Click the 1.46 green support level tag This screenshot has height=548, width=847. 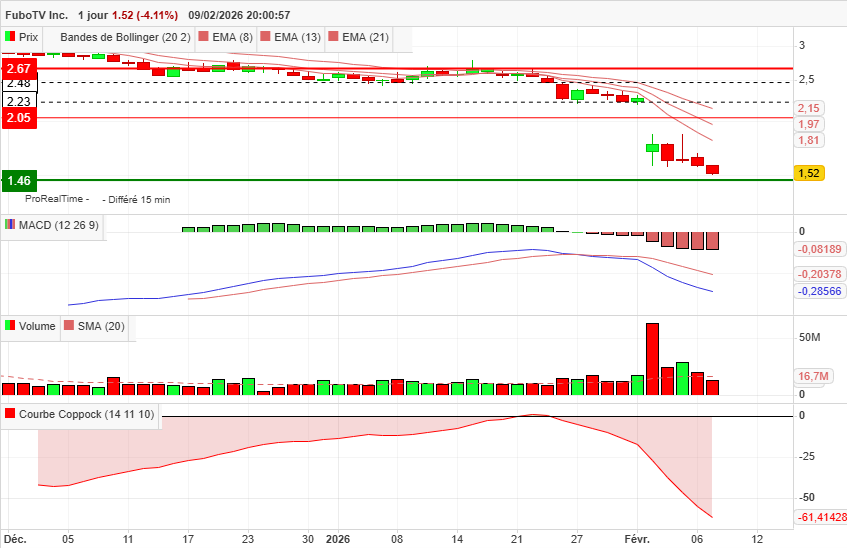[19, 181]
